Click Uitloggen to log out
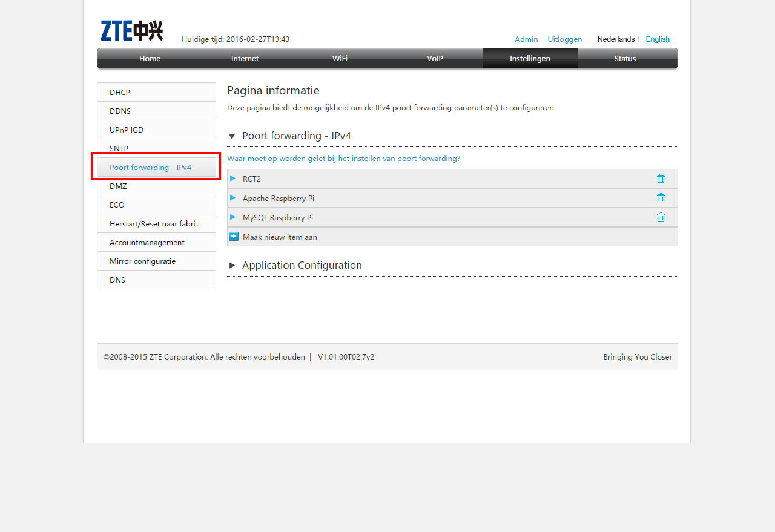This screenshot has height=532, width=775. [x=565, y=39]
